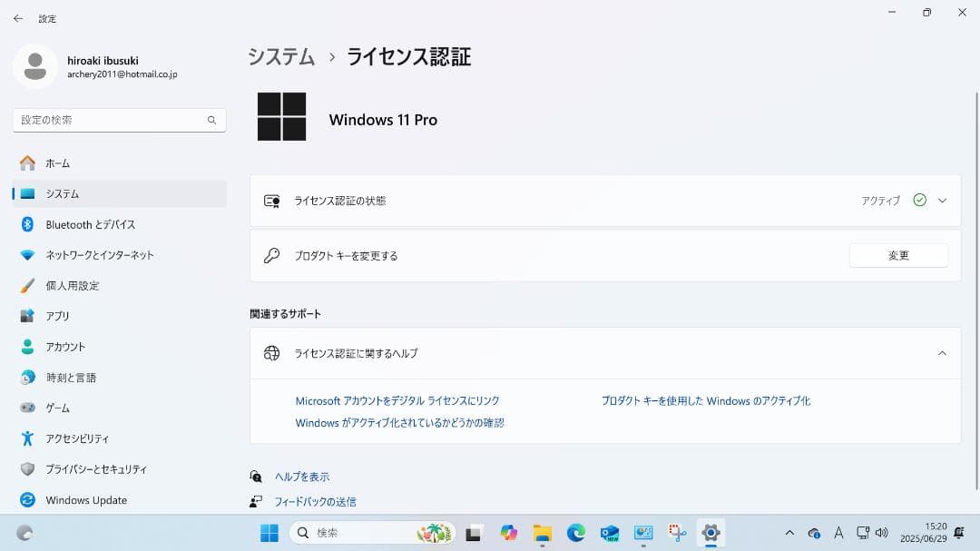Open Copilot from the taskbar

coord(509,533)
